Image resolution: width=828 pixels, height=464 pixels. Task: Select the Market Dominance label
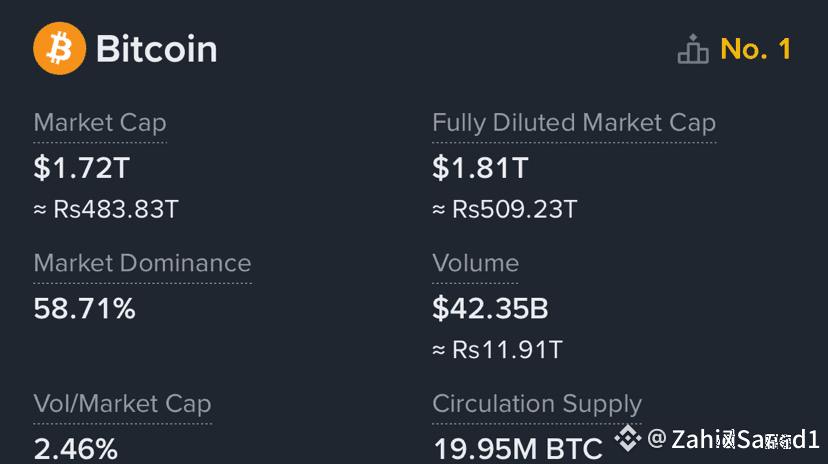pyautogui.click(x=142, y=263)
